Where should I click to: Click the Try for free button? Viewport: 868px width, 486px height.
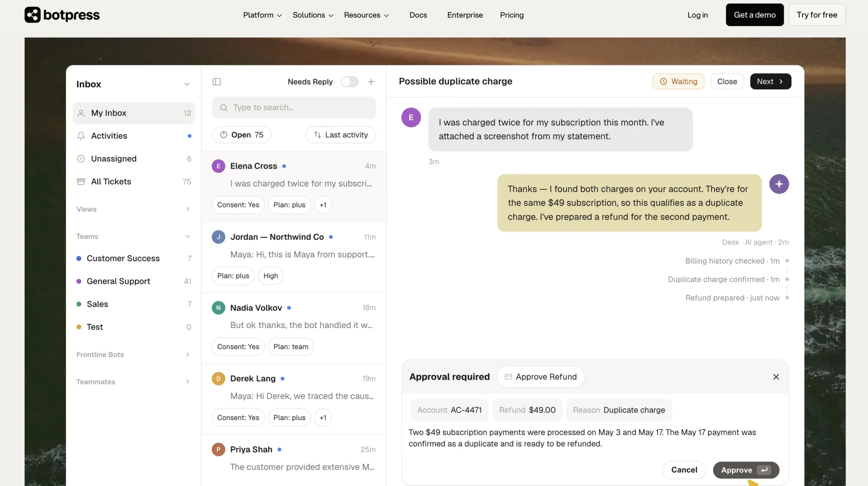817,15
